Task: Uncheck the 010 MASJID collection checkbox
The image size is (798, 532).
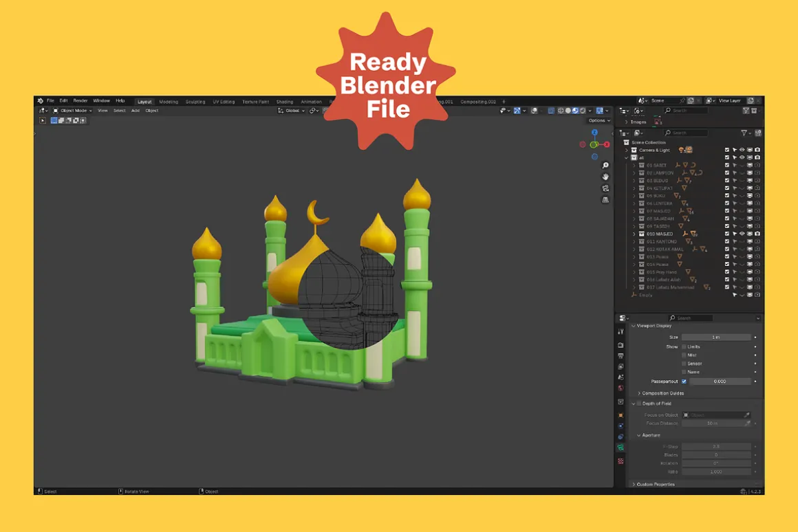Action: pos(726,234)
